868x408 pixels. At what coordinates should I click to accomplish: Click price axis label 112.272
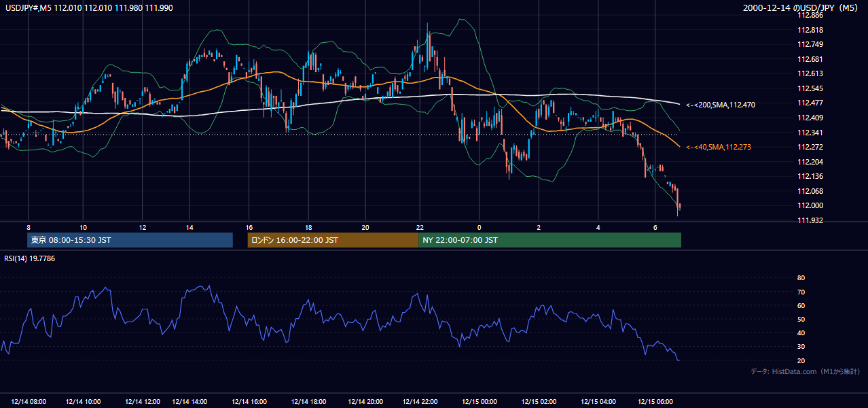click(812, 147)
